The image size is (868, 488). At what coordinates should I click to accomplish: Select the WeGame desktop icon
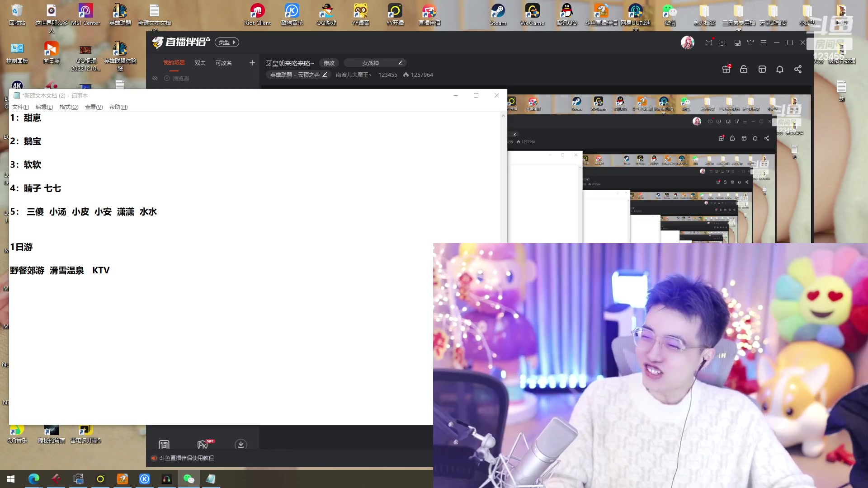point(532,14)
